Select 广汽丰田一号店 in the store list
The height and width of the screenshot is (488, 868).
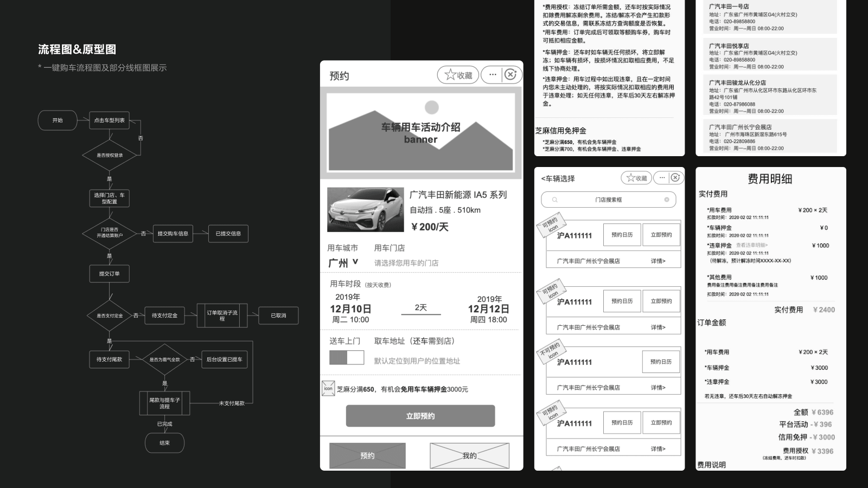(770, 17)
